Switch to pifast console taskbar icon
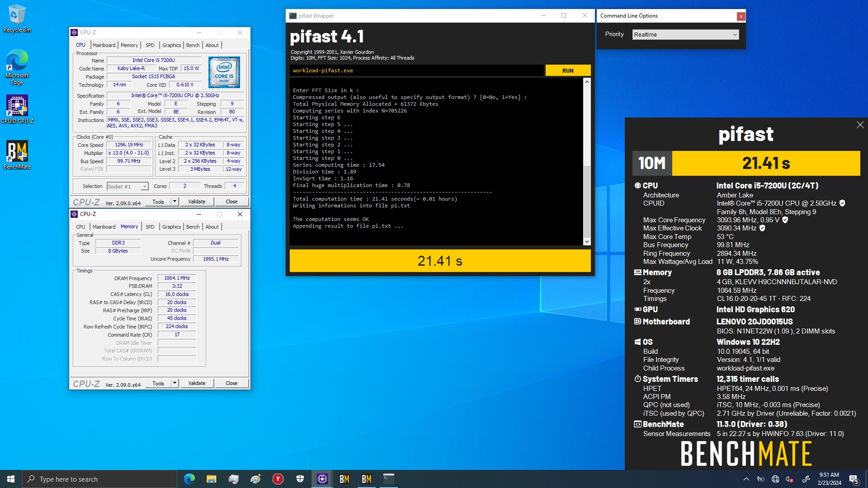The image size is (868, 488). point(388,479)
